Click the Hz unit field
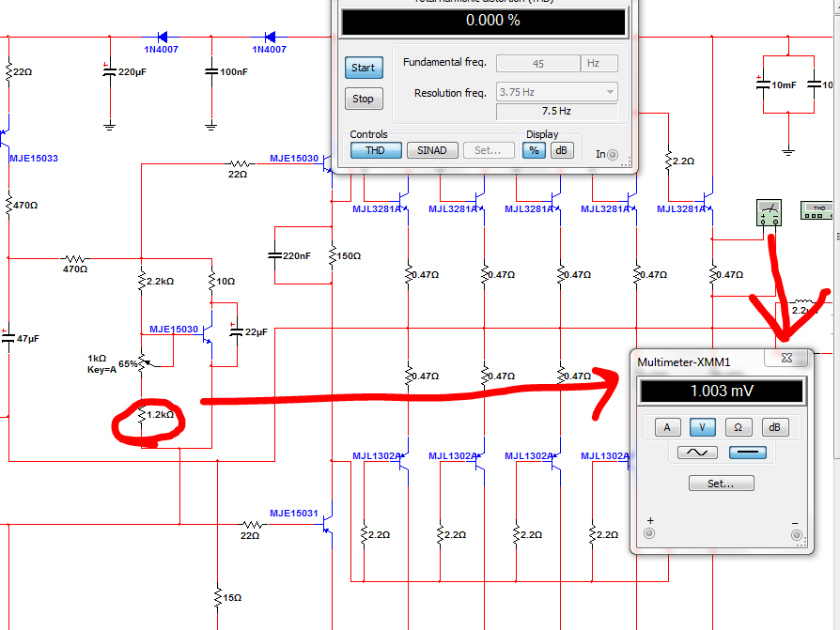 click(599, 63)
